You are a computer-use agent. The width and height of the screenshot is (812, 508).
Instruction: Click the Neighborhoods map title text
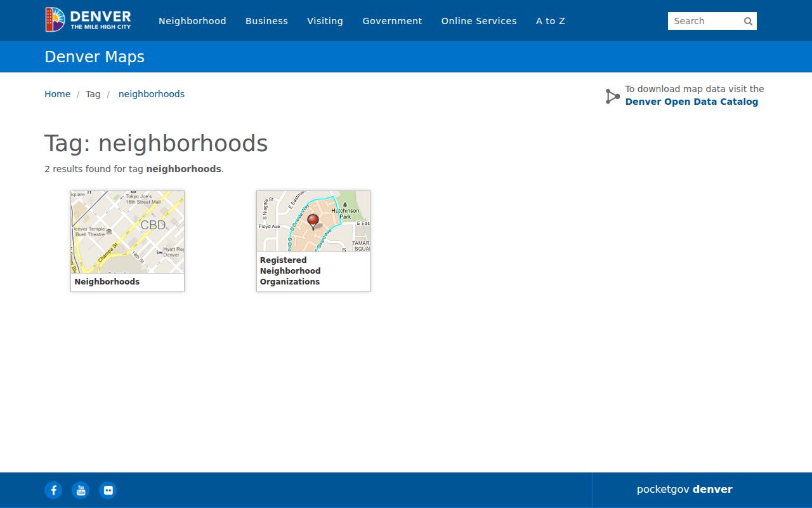tap(107, 282)
